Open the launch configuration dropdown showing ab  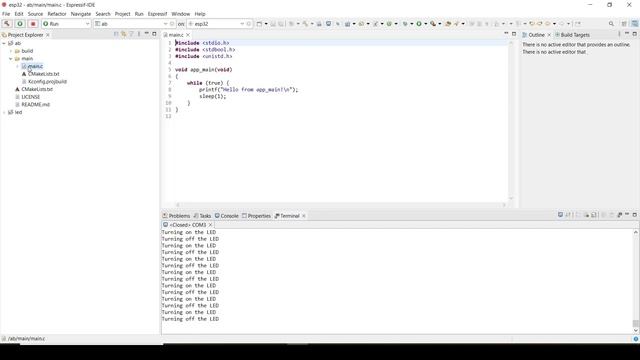pyautogui.click(x=131, y=24)
